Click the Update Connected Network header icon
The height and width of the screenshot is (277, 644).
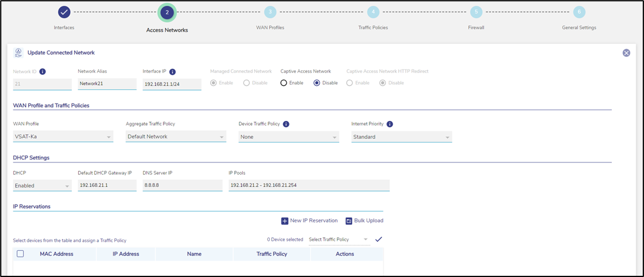(18, 53)
